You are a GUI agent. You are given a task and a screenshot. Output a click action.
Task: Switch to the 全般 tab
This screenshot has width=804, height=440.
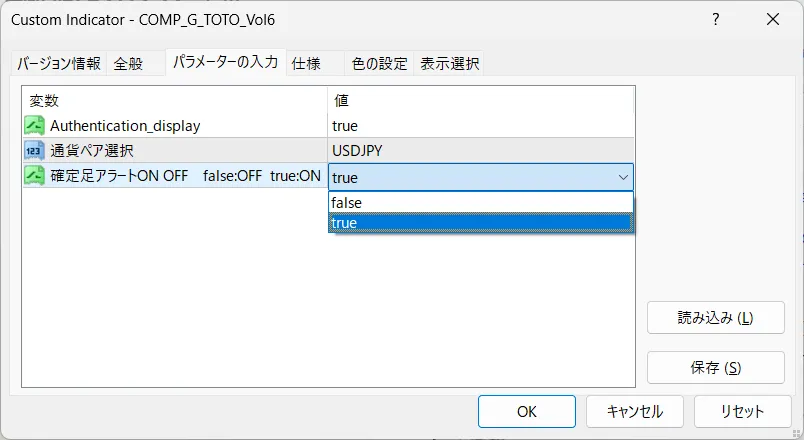[x=128, y=64]
